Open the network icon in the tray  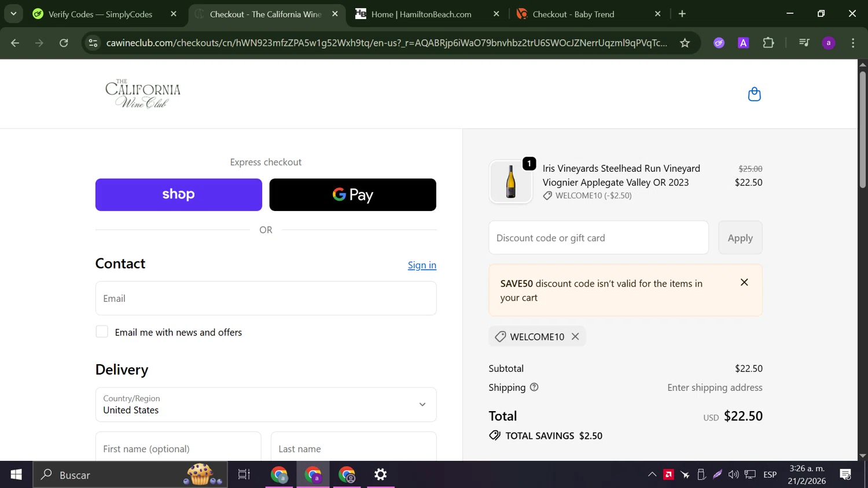750,475
